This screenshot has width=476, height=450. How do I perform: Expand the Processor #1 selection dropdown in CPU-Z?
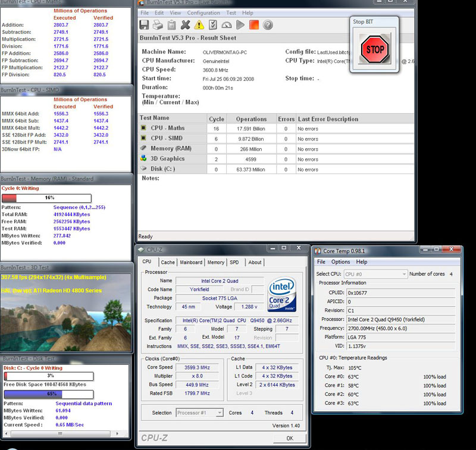coord(220,412)
